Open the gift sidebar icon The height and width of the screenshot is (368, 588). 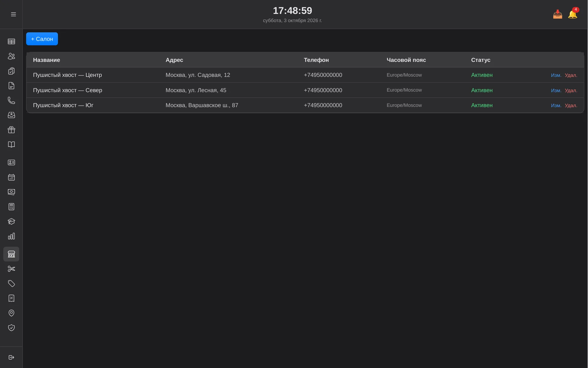11,130
